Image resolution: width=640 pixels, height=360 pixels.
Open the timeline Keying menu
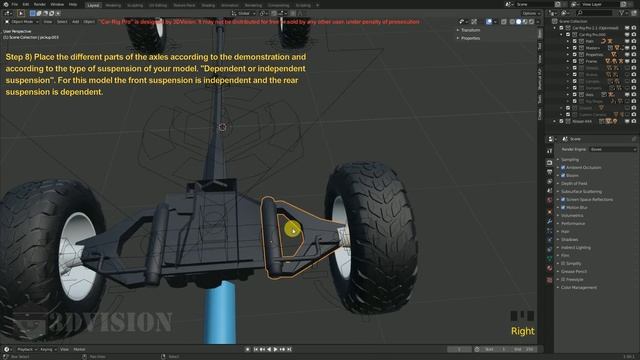click(48, 349)
